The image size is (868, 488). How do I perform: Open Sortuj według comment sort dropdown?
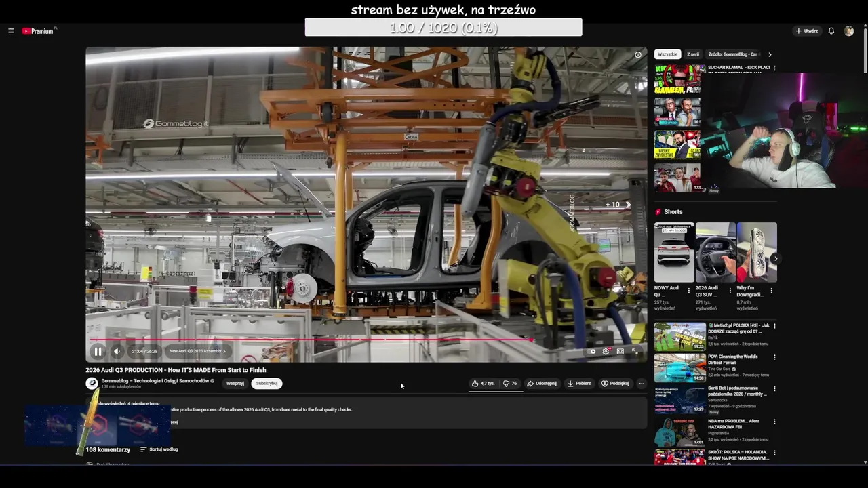tap(159, 449)
